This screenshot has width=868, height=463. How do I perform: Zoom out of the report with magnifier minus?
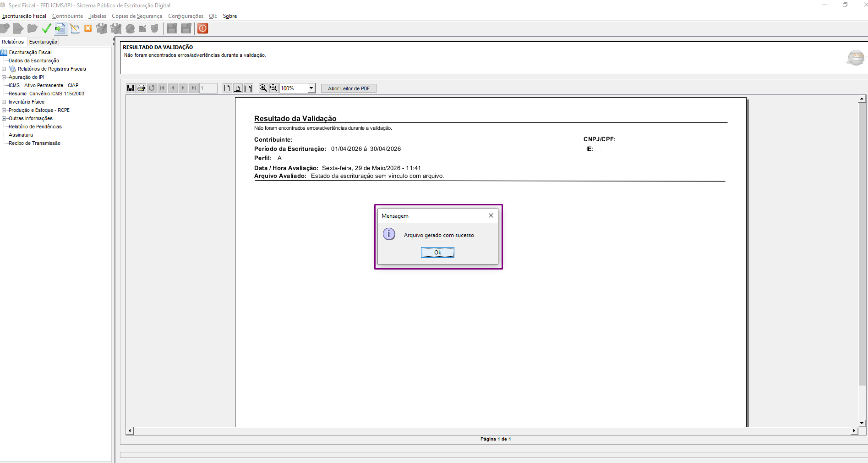click(x=274, y=88)
